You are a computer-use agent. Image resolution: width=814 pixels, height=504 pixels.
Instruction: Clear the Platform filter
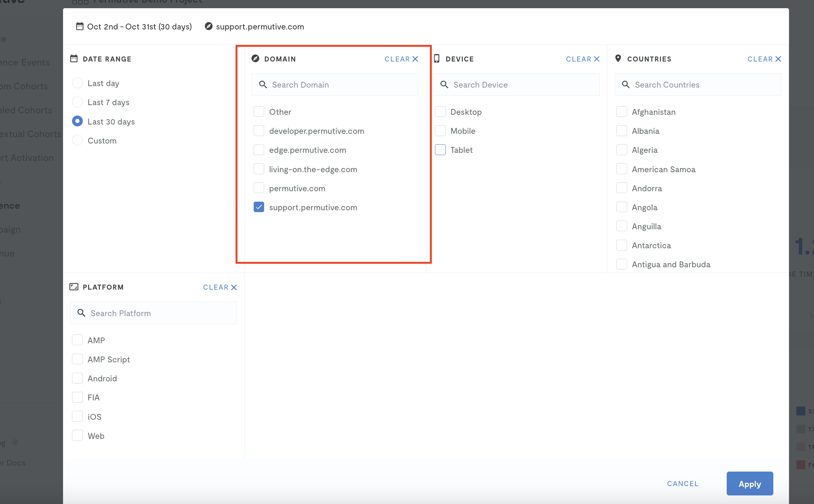(x=220, y=287)
